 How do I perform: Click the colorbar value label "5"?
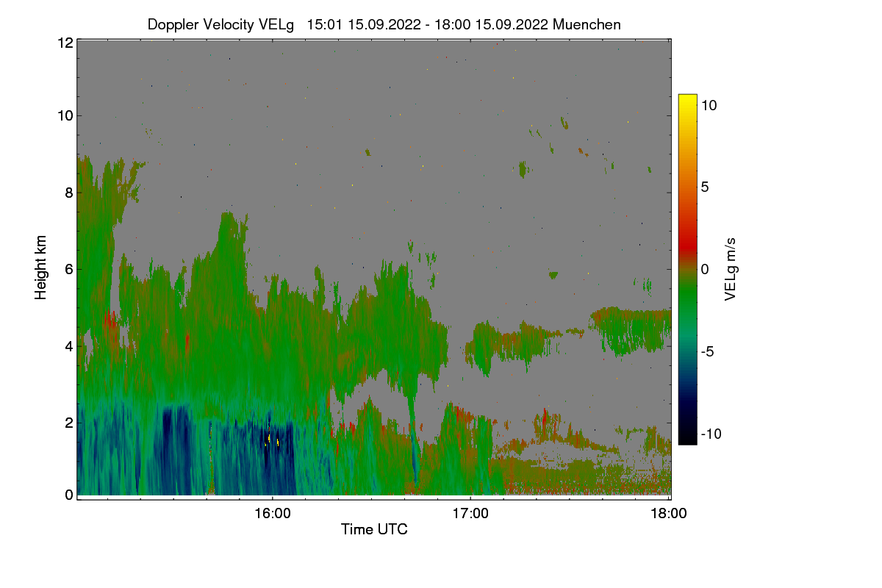click(x=703, y=187)
